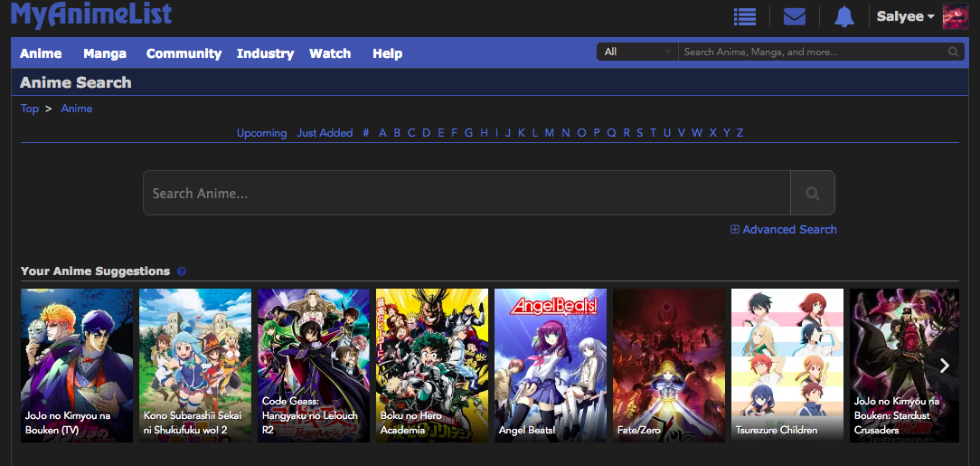Open Tsurezure Children thumbnail

(787, 366)
